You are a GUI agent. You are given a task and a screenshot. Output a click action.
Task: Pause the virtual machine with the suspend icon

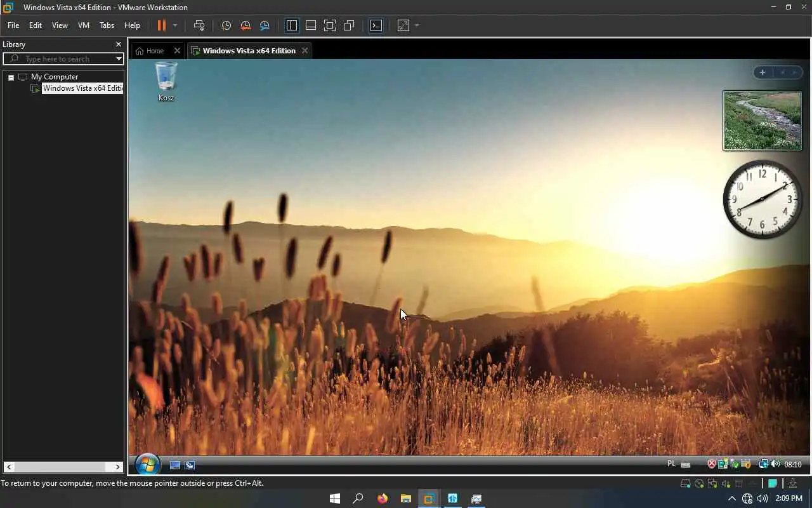tap(161, 25)
